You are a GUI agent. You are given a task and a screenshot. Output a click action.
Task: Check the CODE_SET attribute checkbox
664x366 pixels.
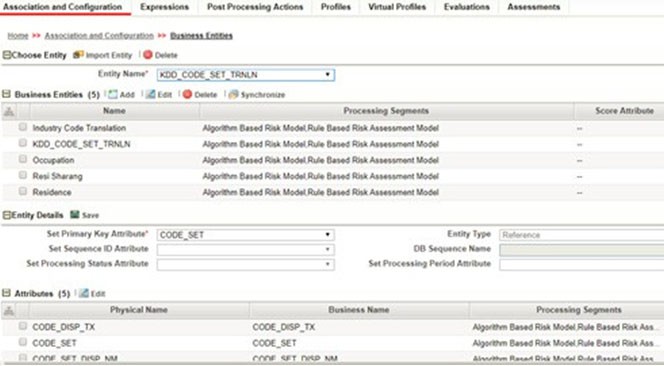point(23,342)
